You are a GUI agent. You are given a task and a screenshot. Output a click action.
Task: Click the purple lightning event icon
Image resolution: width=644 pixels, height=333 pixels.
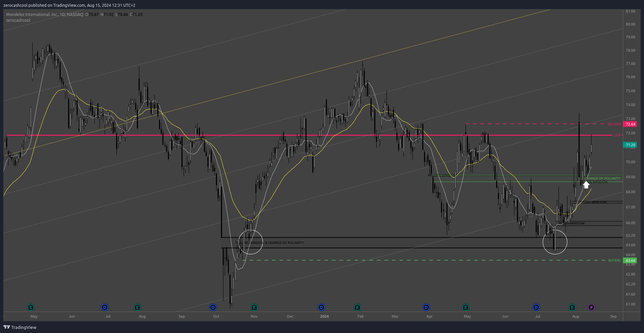pos(592,307)
